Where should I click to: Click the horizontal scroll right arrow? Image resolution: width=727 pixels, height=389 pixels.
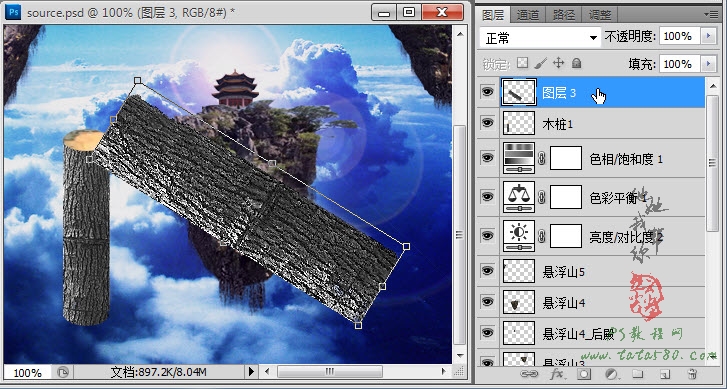[x=444, y=371]
